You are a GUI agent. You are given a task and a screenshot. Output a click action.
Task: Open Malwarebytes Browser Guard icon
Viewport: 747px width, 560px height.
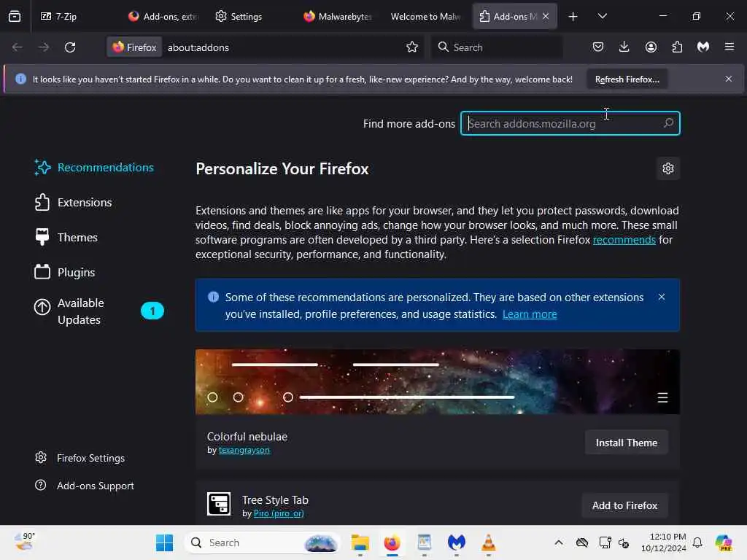[x=703, y=47]
